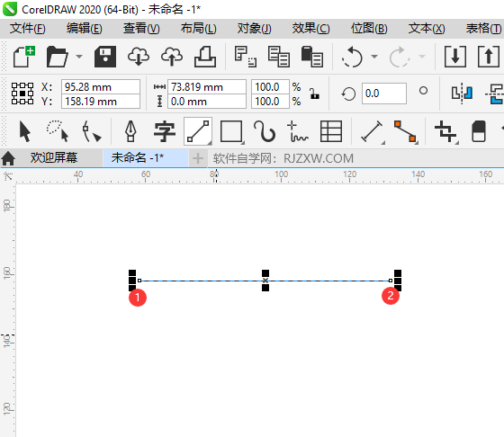
Task: Click the object origin grid selector
Action: coord(22,94)
